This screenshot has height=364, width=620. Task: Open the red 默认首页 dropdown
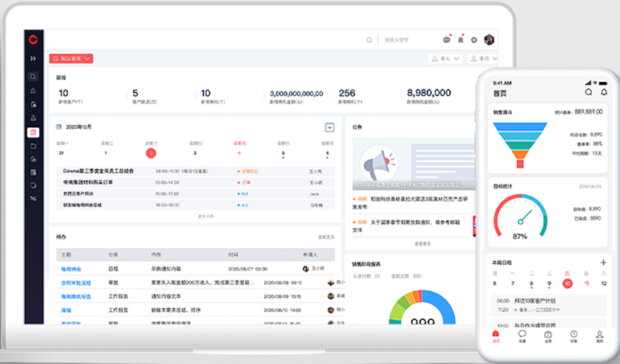coord(71,58)
